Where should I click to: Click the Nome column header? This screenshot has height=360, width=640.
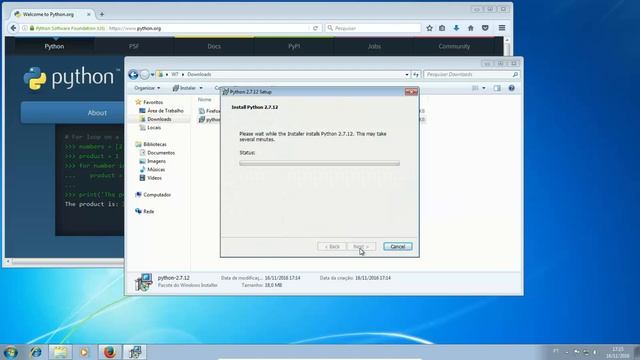point(204,100)
